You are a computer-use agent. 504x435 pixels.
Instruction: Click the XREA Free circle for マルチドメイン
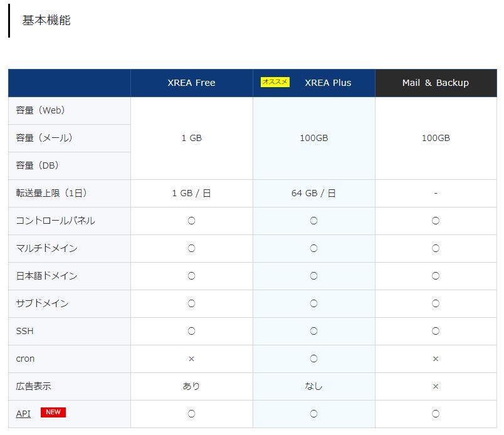coord(192,248)
